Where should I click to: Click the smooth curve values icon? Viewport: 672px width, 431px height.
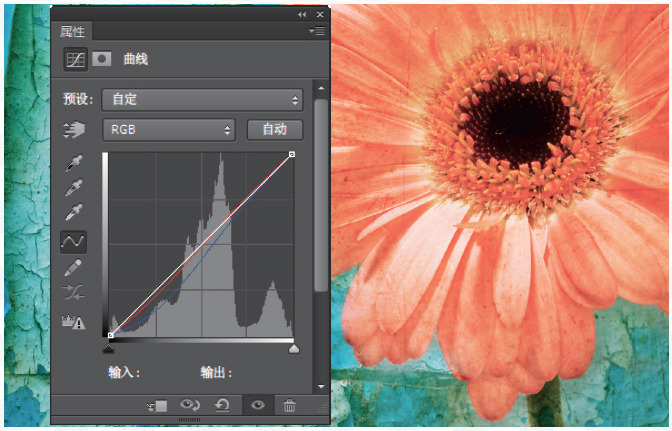[x=74, y=294]
